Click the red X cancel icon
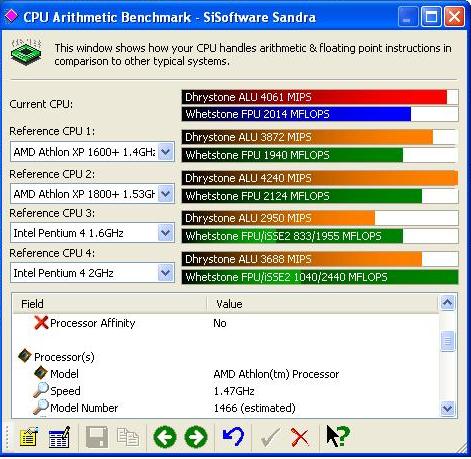Image resolution: width=471 pixels, height=459 pixels. 300,437
